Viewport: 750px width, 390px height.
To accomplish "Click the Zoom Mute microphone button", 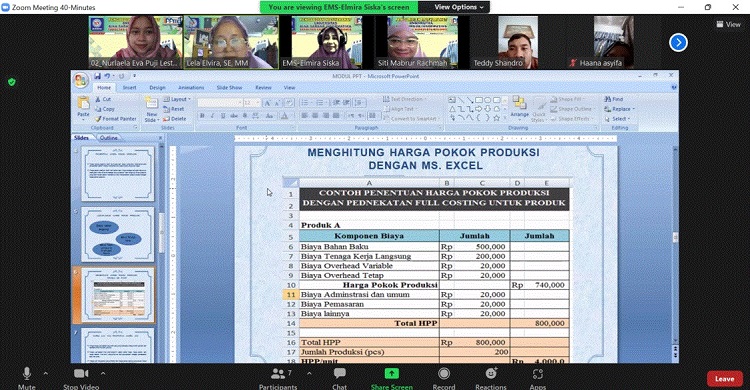I will 27,378.
